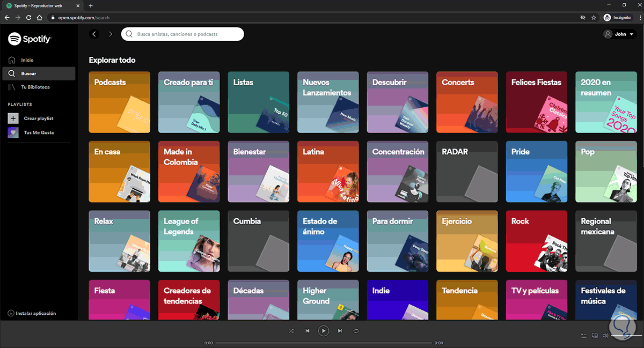The width and height of the screenshot is (644, 348).
Task: Click the Crear playlist plus icon
Action: pyautogui.click(x=13, y=118)
